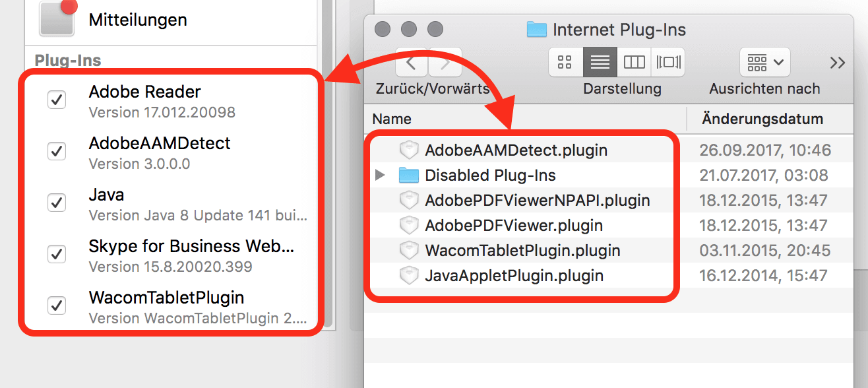Go back in Finder window
The image size is (868, 388).
tap(412, 63)
